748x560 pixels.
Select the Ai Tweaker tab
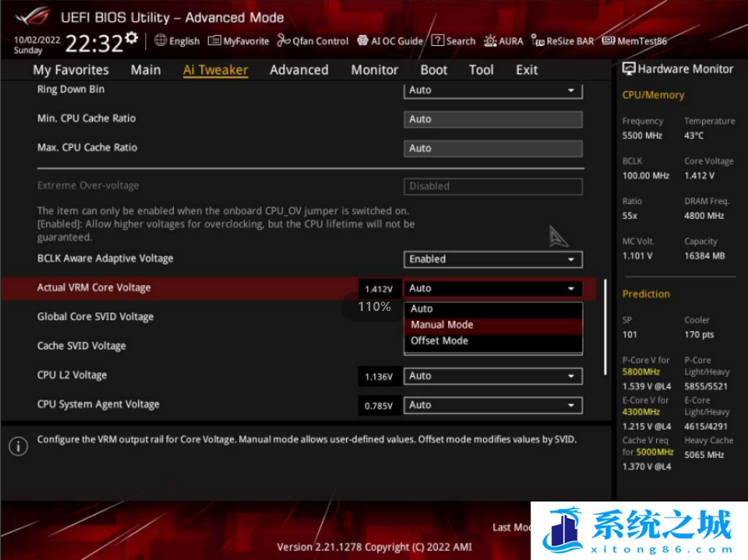(215, 70)
